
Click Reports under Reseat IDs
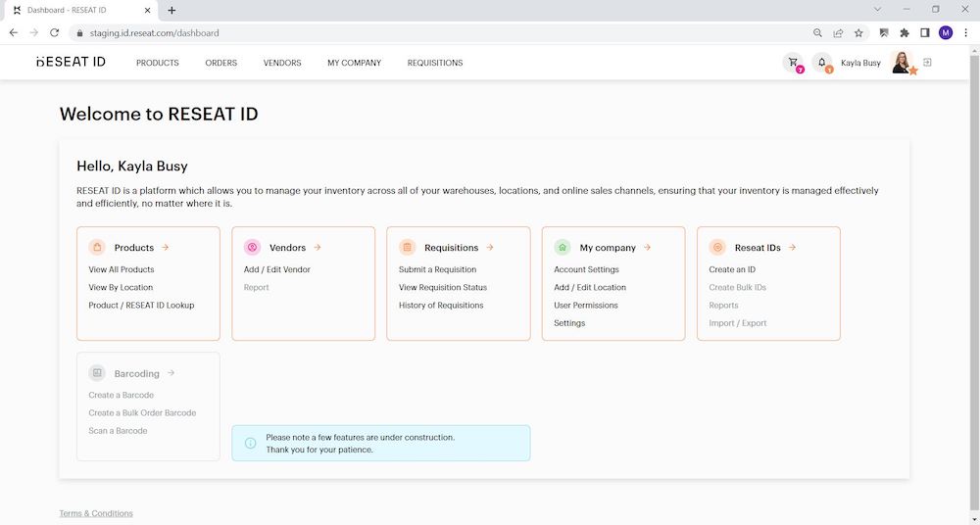click(x=724, y=305)
